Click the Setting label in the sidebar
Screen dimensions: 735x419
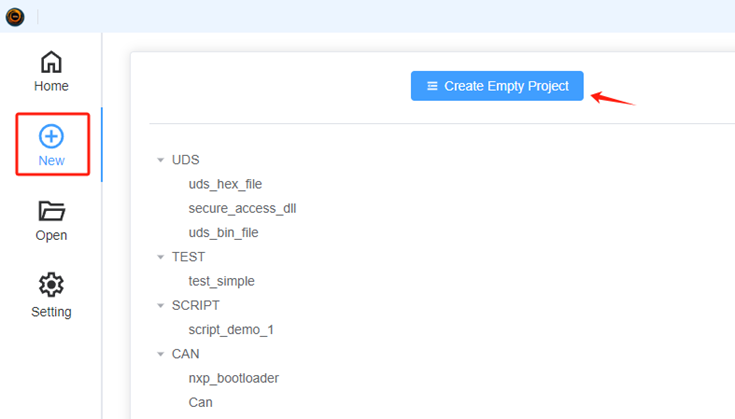(51, 312)
